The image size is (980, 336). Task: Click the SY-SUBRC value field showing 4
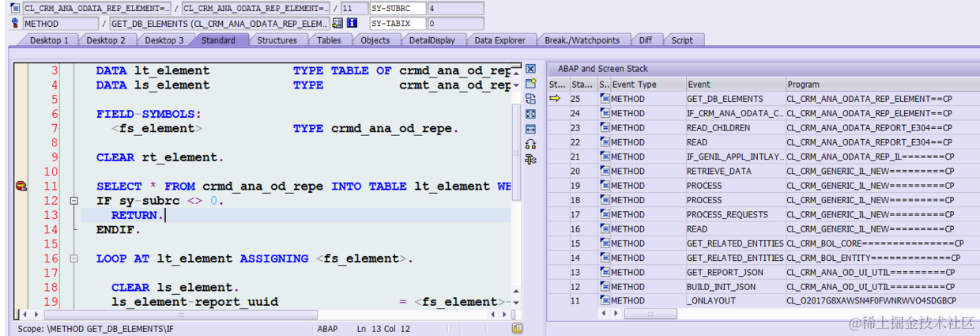(x=455, y=9)
